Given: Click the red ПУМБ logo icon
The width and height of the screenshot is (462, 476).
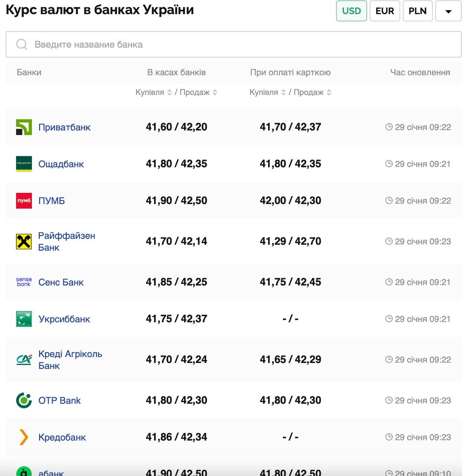Looking at the screenshot, I should [24, 201].
